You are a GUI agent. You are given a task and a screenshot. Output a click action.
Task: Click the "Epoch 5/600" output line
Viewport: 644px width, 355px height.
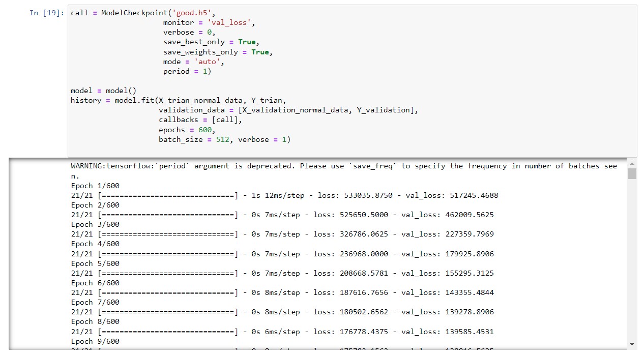coord(95,263)
